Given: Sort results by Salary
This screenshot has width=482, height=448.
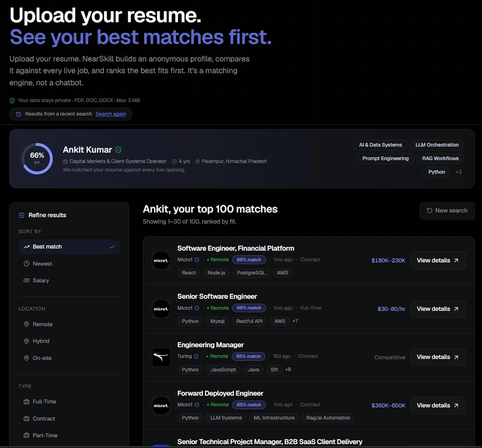Looking at the screenshot, I should (69, 281).
